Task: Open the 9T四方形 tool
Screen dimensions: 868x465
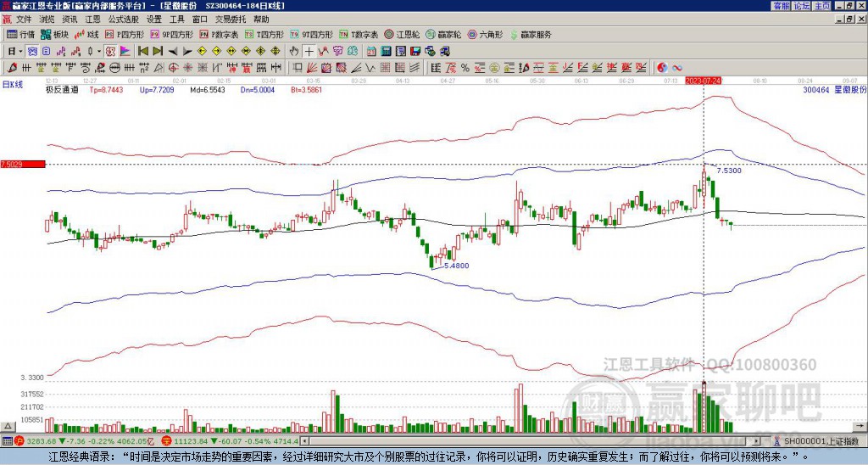Action: [311, 34]
